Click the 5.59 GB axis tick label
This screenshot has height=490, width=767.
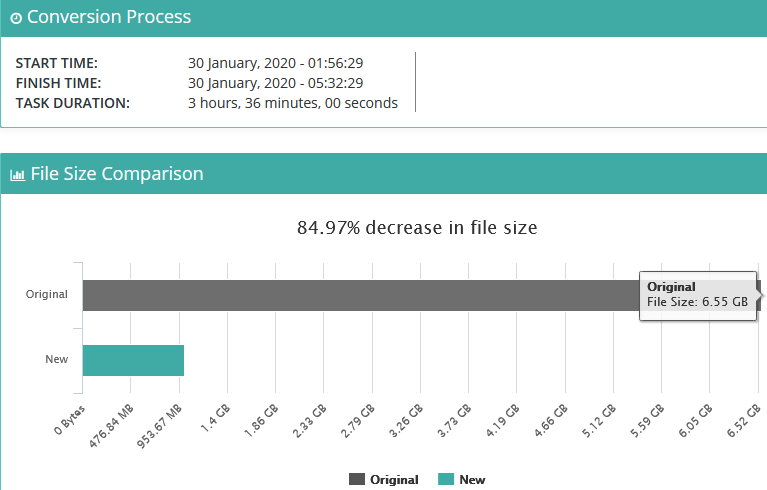pyautogui.click(x=647, y=421)
